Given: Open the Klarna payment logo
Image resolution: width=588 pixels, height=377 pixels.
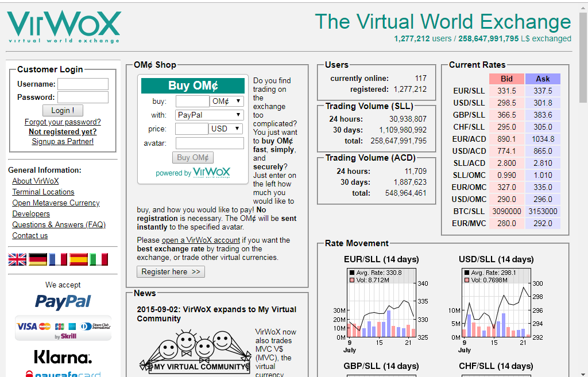Looking at the screenshot, I should pos(63,357).
